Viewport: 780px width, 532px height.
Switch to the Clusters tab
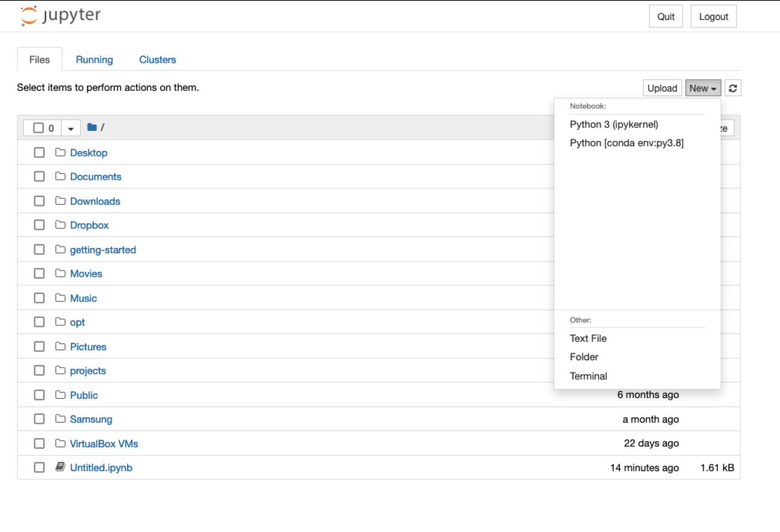(158, 60)
